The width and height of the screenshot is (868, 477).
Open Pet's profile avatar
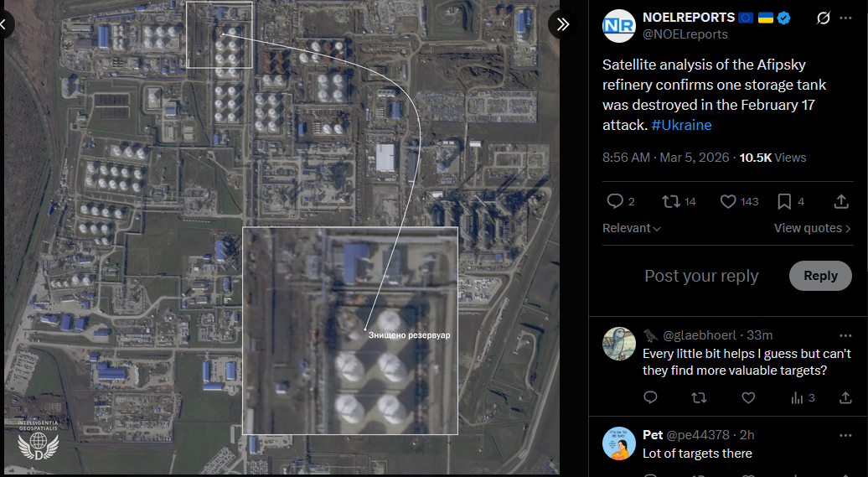[618, 443]
